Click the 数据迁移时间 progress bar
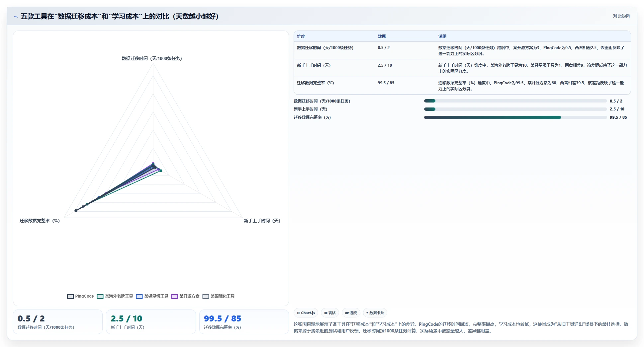The height and width of the screenshot is (347, 644). tap(515, 101)
